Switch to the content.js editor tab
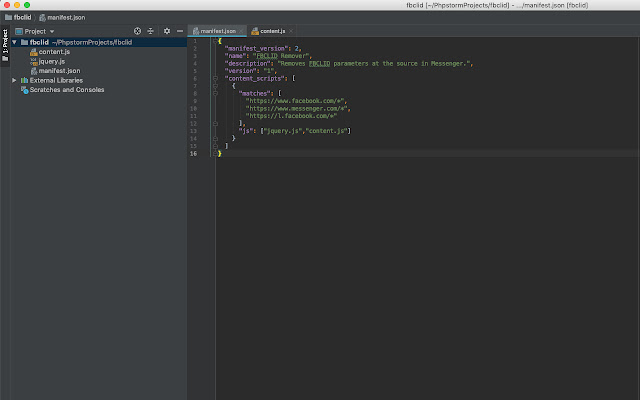This screenshot has height=400, width=640. [274, 31]
